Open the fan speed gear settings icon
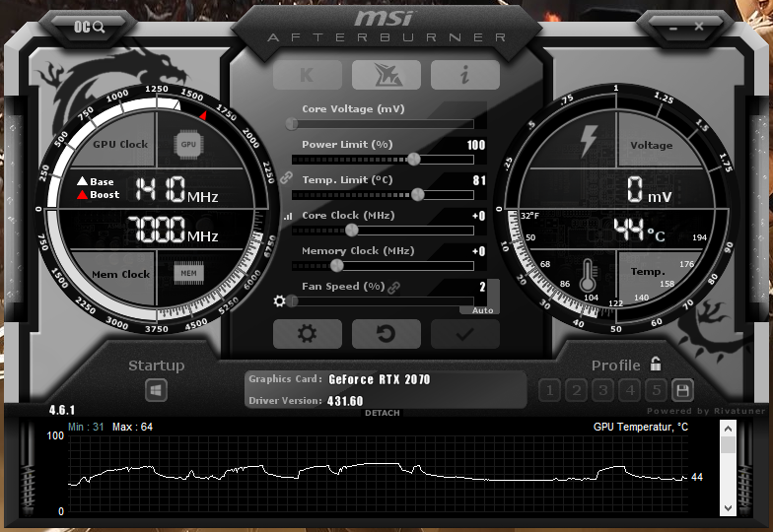Image resolution: width=773 pixels, height=532 pixels. tap(280, 301)
